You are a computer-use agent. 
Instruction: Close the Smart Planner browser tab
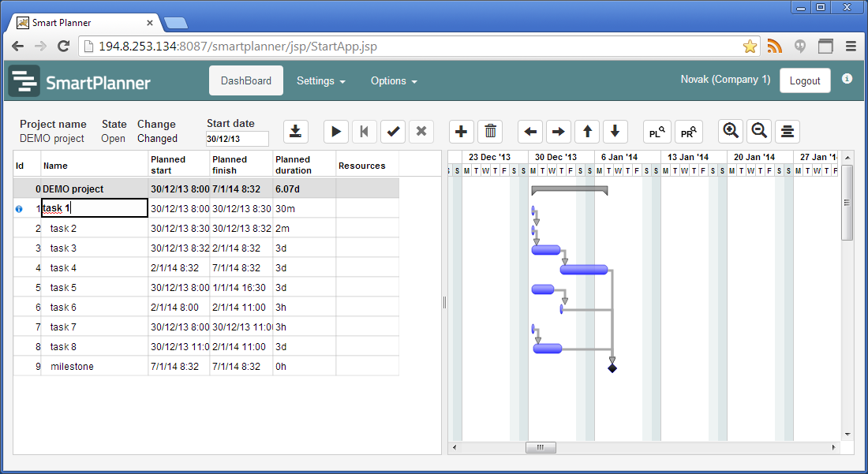pos(149,23)
